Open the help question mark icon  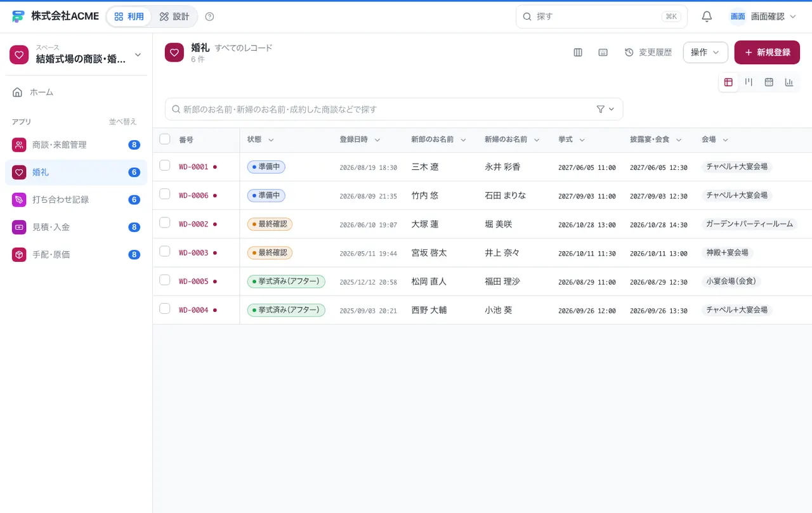[x=210, y=16]
